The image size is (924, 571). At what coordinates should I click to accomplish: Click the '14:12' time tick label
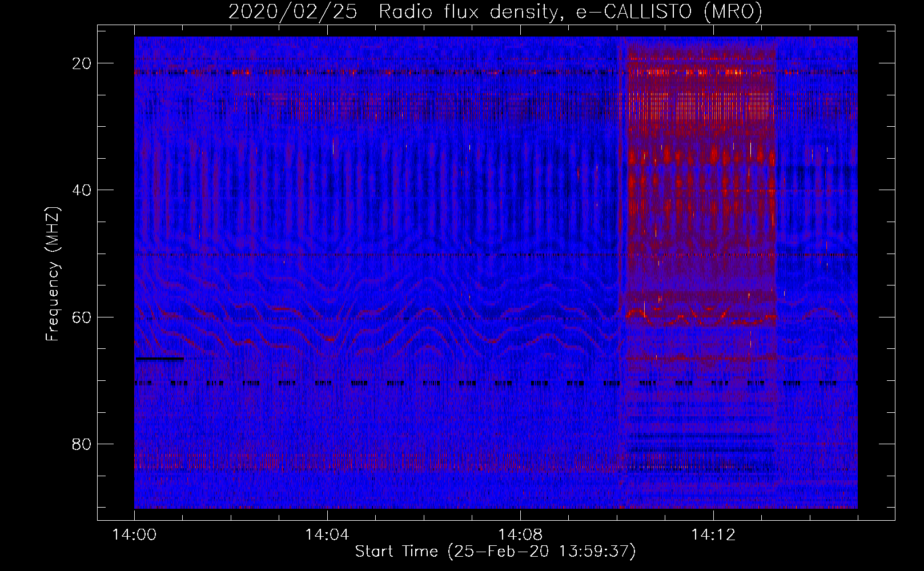tap(713, 534)
